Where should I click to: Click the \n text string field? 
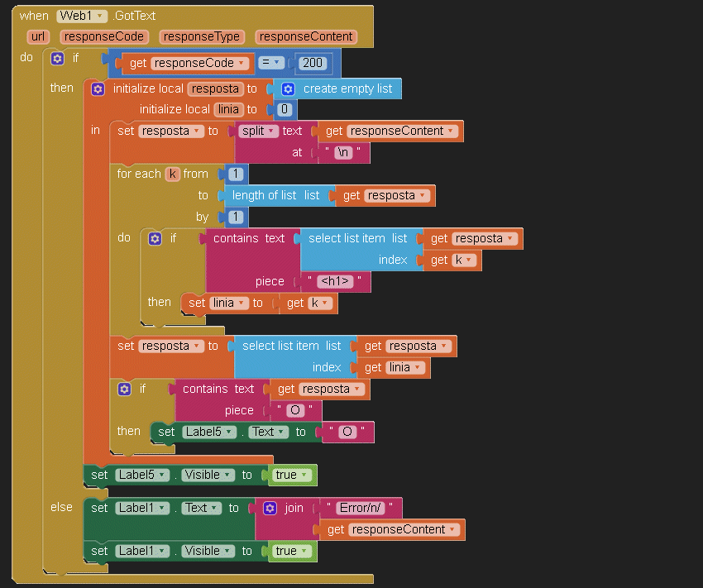[x=343, y=153]
